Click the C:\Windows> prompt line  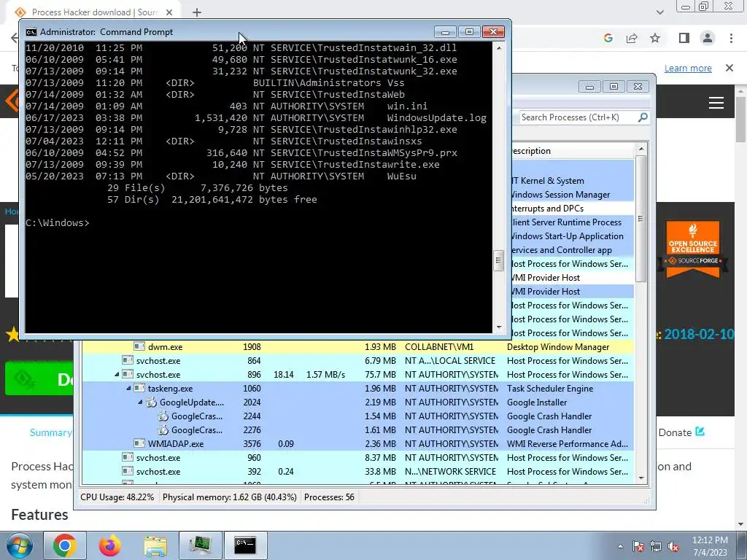pos(57,223)
